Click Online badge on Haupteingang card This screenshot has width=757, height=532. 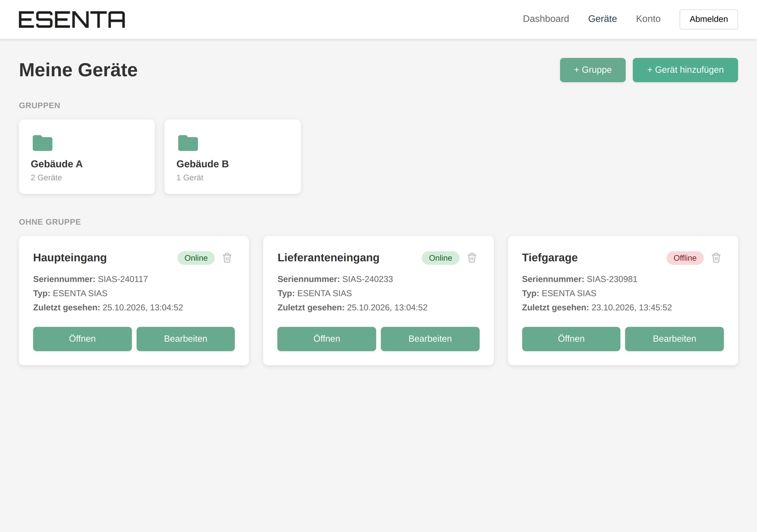tap(196, 258)
